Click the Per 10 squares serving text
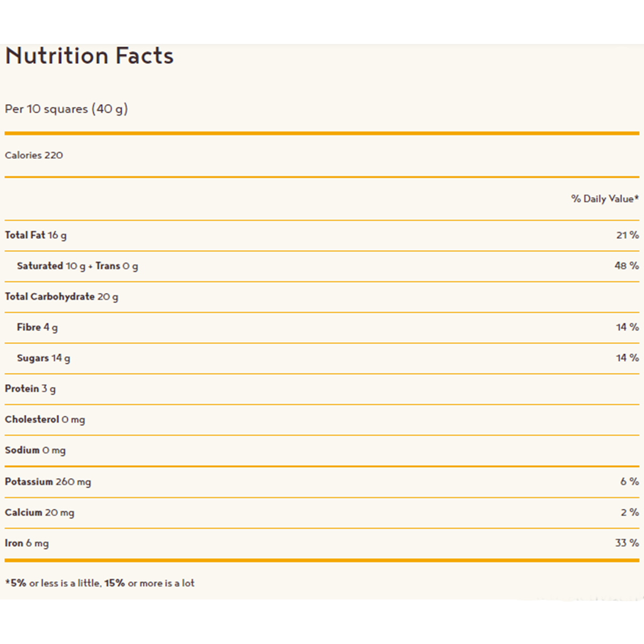Viewport: 644px width, 644px height. (67, 109)
